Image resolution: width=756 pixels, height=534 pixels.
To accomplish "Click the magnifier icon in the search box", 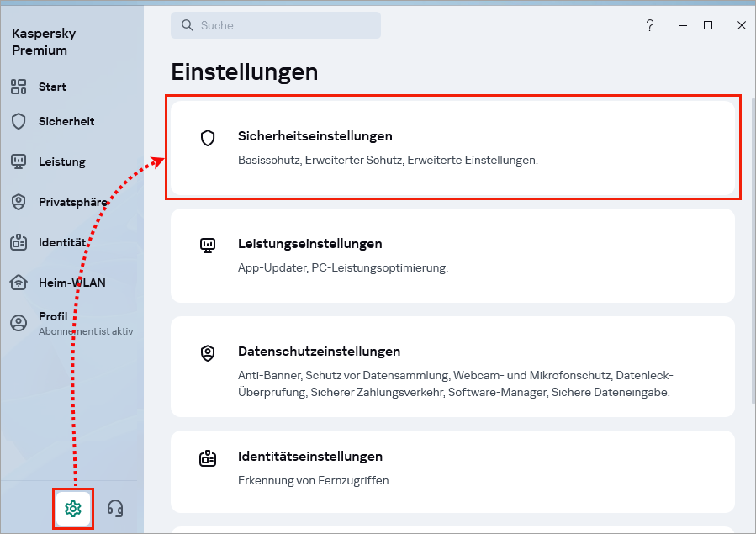I will 188,25.
